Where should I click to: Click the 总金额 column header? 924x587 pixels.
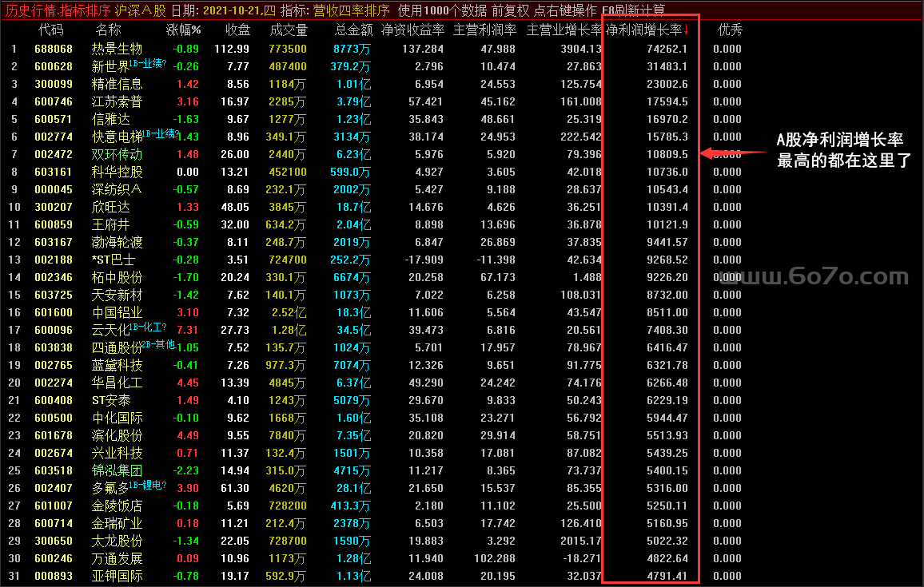pos(353,30)
